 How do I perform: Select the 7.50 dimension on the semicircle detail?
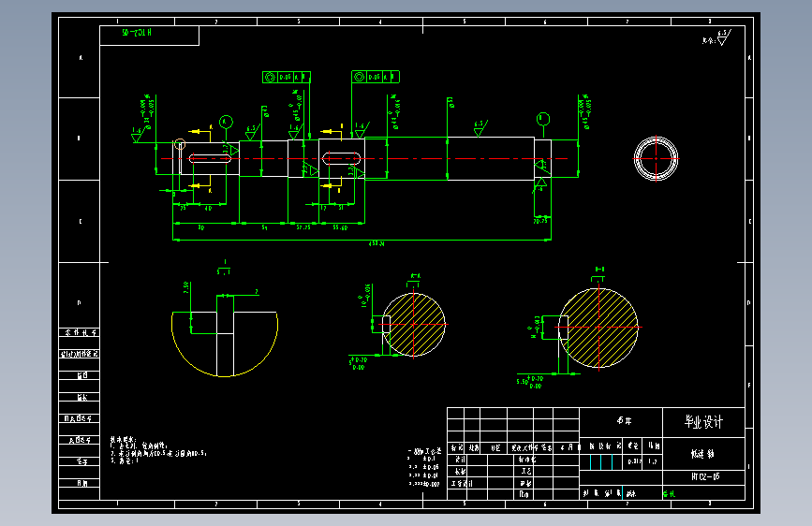(x=186, y=288)
